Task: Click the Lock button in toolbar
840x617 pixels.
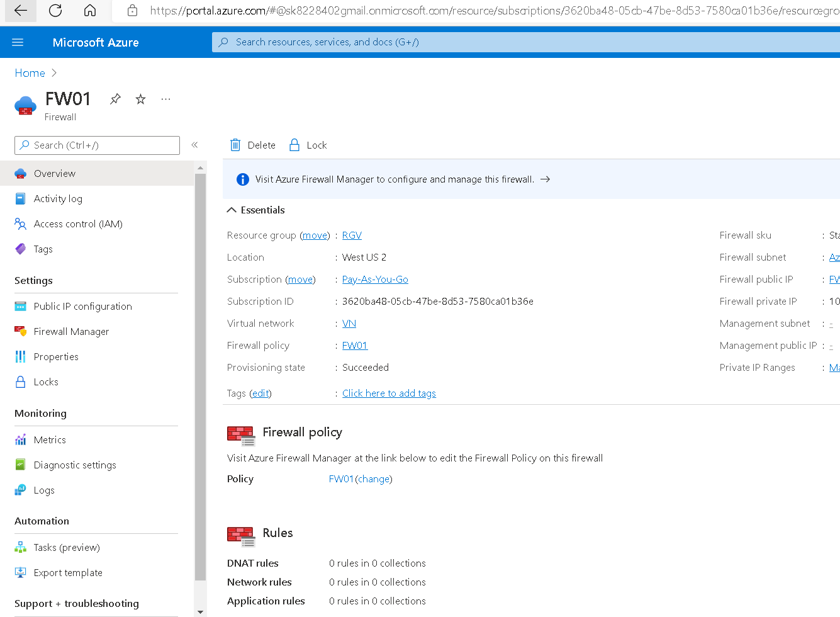Action: 308,145
